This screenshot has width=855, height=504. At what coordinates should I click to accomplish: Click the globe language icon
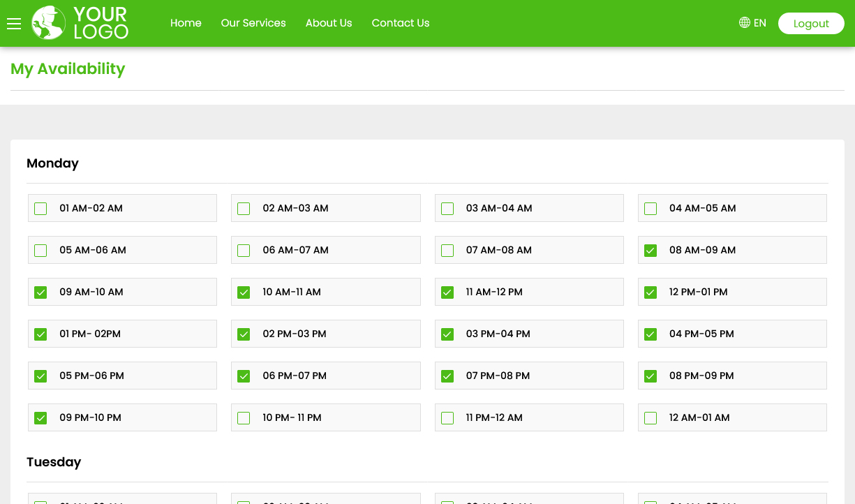(x=743, y=22)
